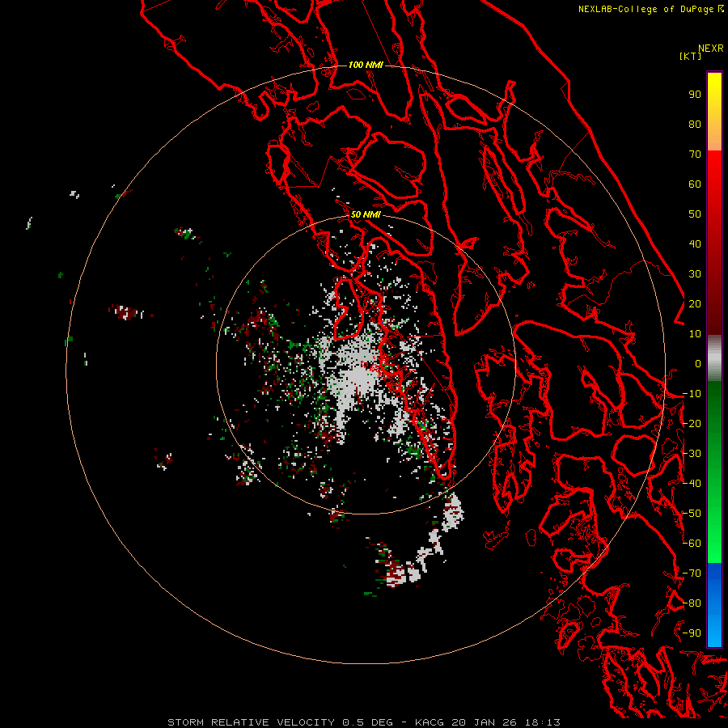Click the 90 value on velocity scale
This screenshot has width=728, height=728.
tap(695, 95)
